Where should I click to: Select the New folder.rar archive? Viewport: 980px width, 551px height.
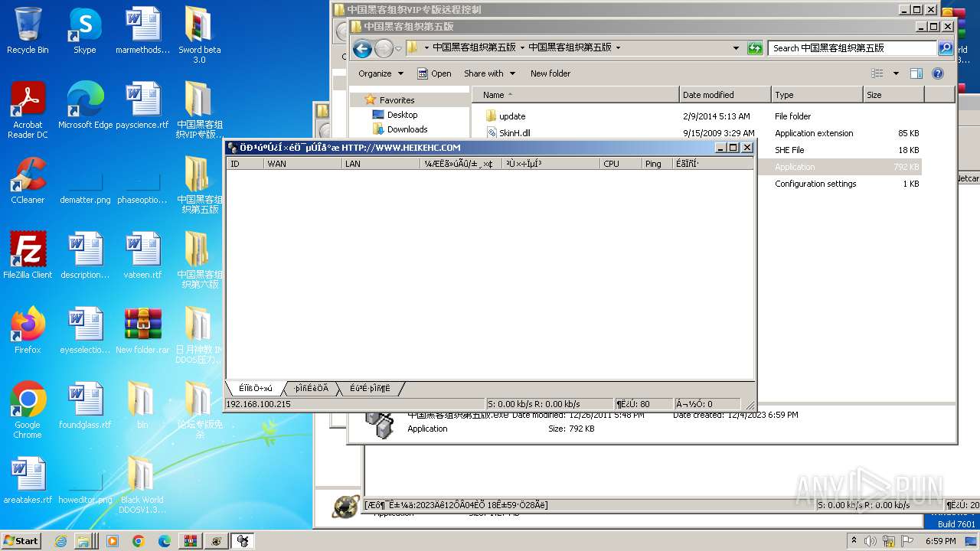tap(142, 331)
